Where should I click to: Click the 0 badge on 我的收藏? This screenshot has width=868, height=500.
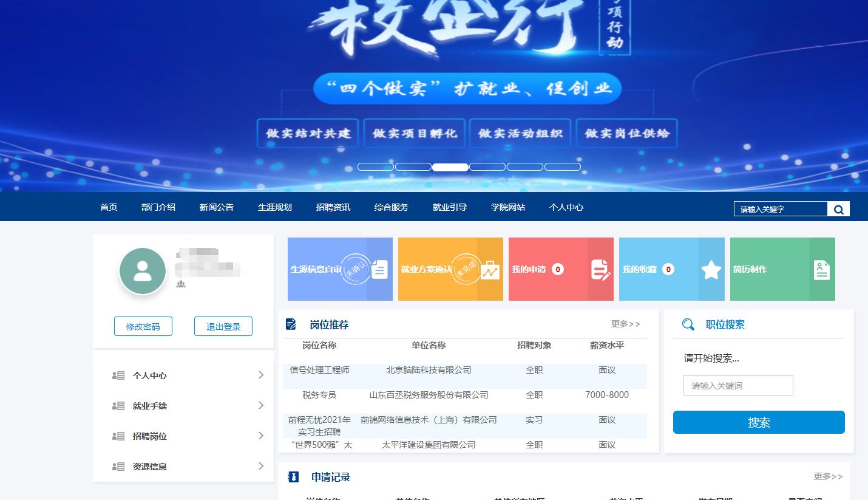[668, 269]
